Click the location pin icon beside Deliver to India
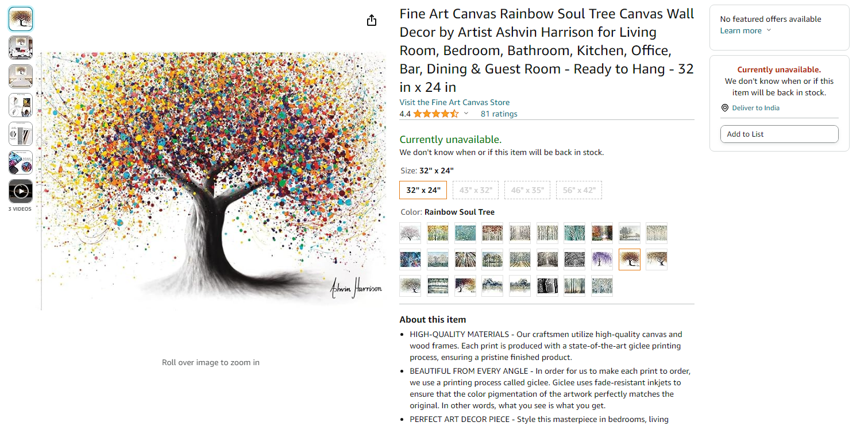The height and width of the screenshot is (426, 868). click(725, 108)
